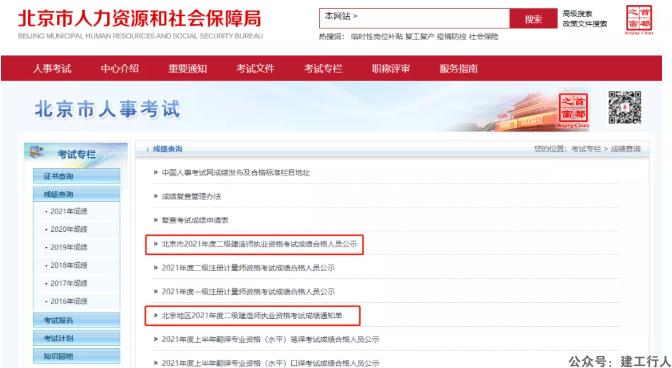672x368 pixels.
Task: Click the 成绩查询 content panel heading
Action: pyautogui.click(x=167, y=149)
